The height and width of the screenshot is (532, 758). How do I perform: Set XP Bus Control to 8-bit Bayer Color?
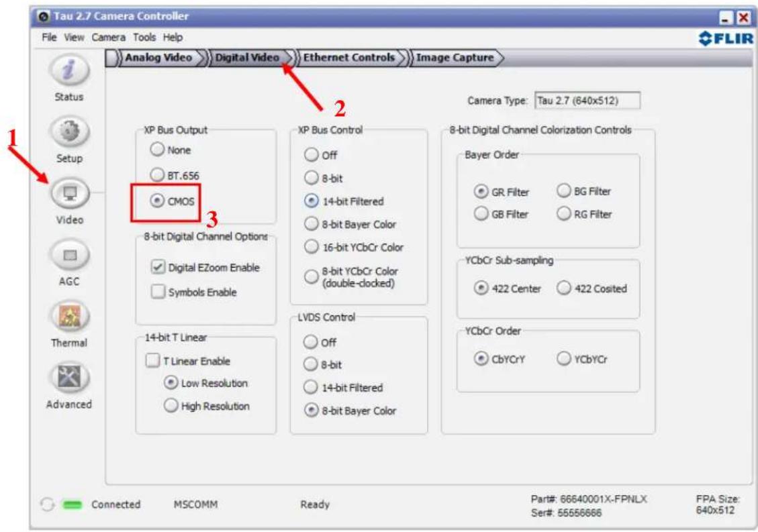[x=350, y=224]
